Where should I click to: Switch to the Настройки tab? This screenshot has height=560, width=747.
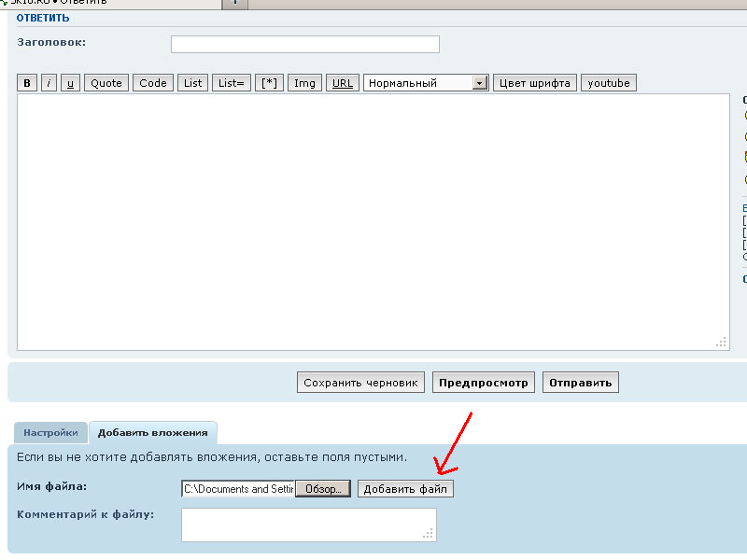point(50,433)
